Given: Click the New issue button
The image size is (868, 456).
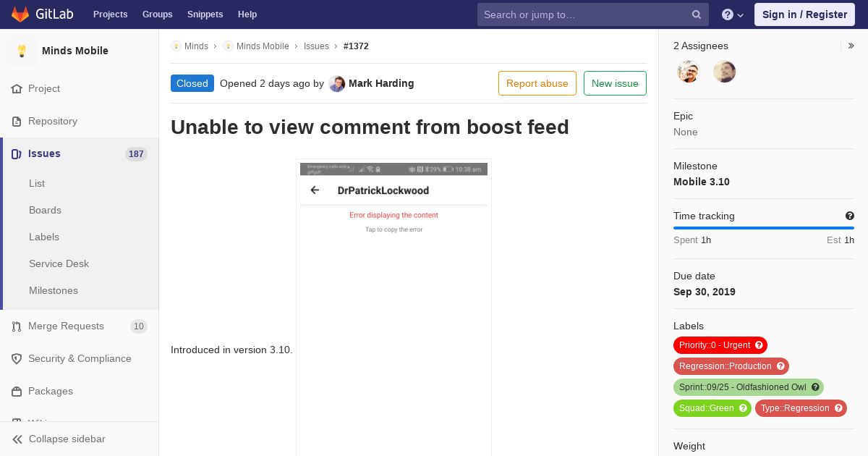Looking at the screenshot, I should [615, 83].
